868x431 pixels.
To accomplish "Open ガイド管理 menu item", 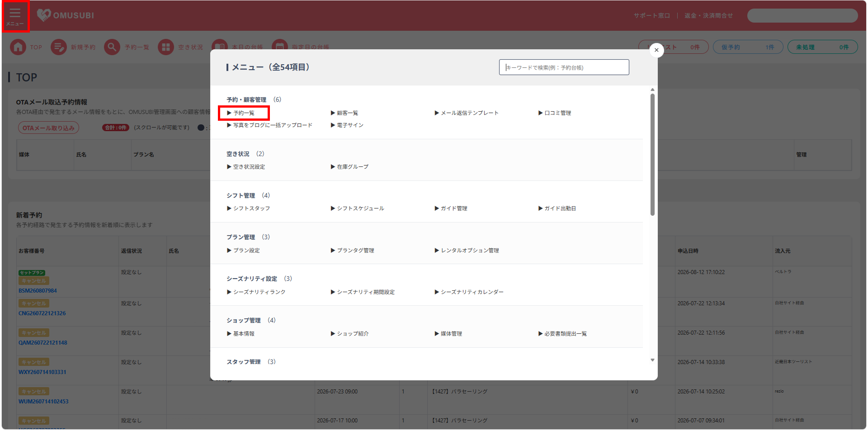I will (x=451, y=208).
